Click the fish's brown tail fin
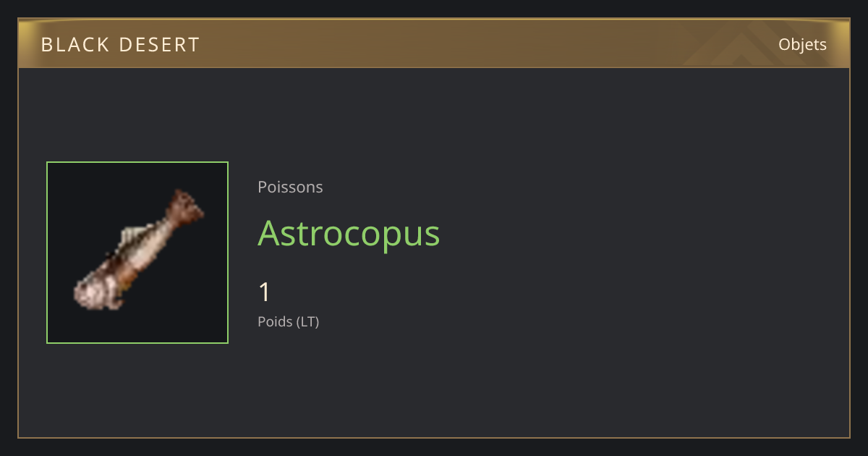 (187, 207)
